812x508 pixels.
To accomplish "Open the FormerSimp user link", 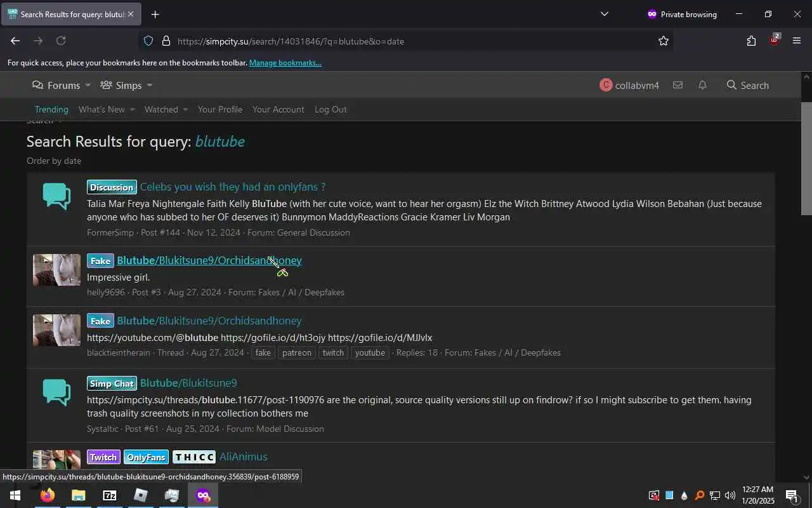I will (x=110, y=232).
